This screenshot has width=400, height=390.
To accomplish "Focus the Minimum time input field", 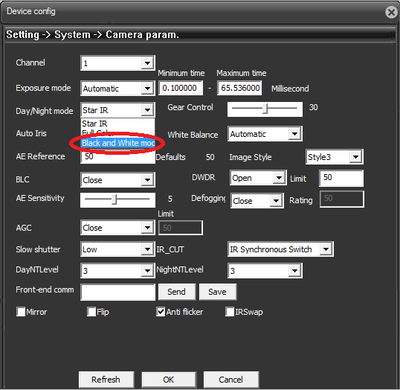I will (180, 88).
